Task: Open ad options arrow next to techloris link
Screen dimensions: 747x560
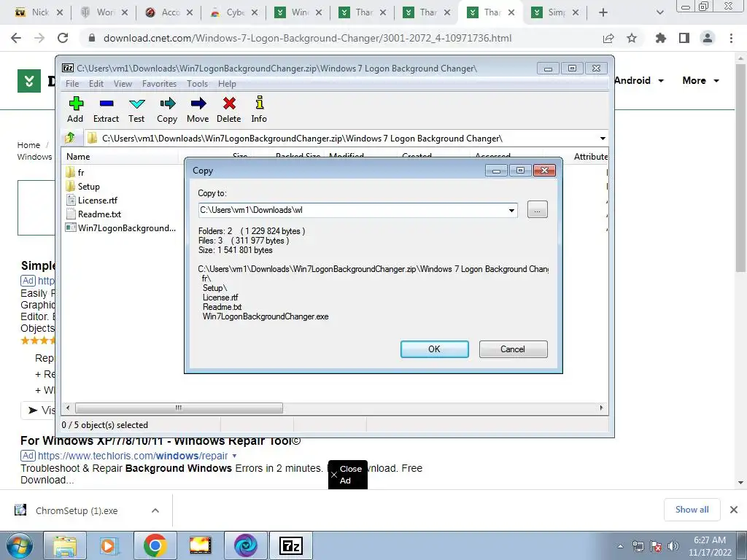Action: 234,456
